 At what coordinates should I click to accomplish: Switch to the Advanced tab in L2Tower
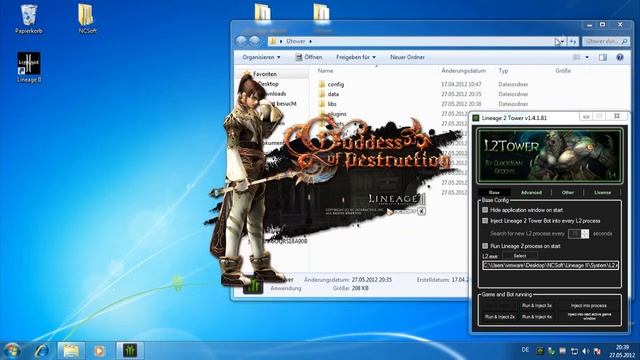tap(531, 192)
